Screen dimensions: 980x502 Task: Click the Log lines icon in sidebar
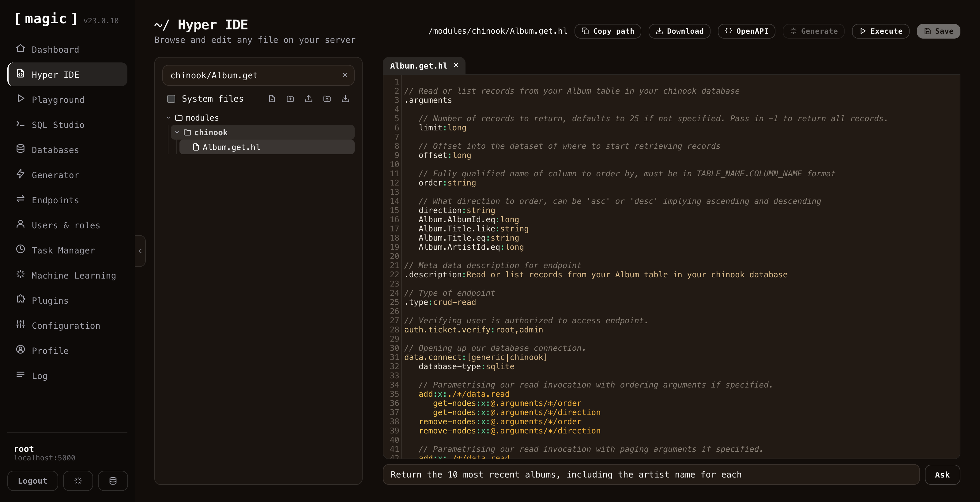coord(21,375)
